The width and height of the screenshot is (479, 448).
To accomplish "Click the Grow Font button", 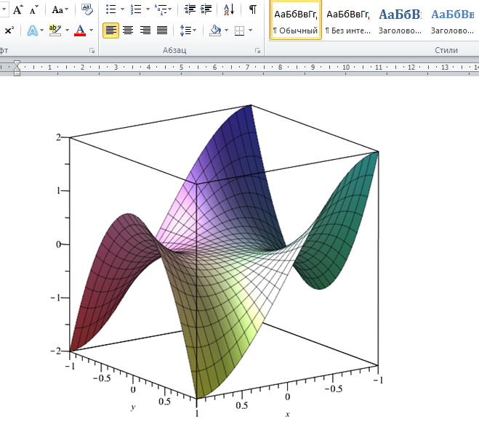I will 17,9.
